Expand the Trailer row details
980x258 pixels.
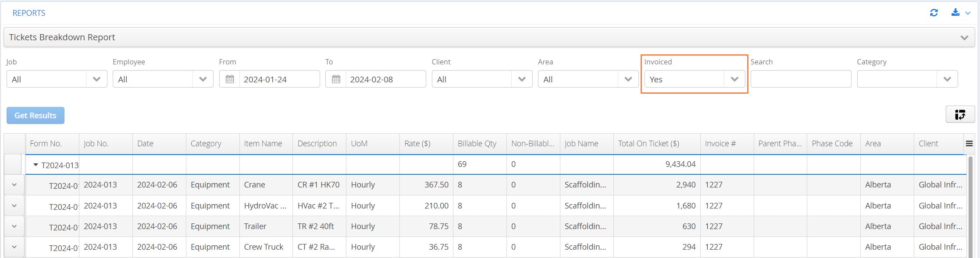coord(14,226)
